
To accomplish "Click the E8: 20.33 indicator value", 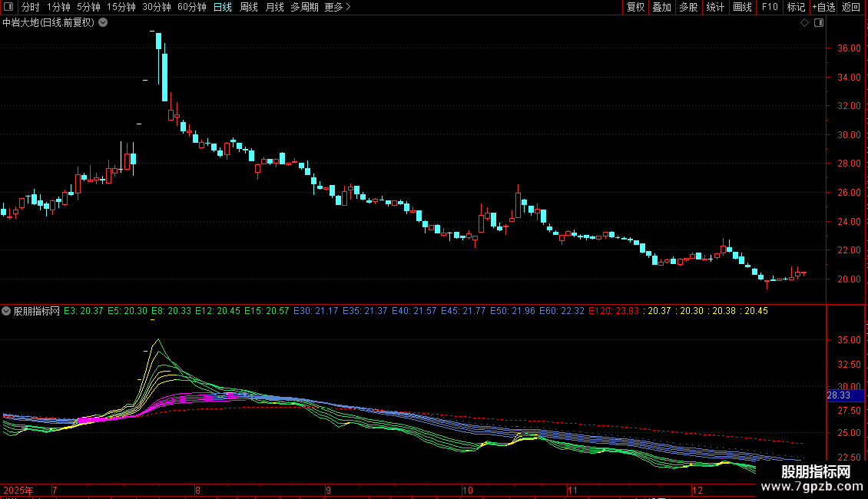I will pyautogui.click(x=171, y=311).
